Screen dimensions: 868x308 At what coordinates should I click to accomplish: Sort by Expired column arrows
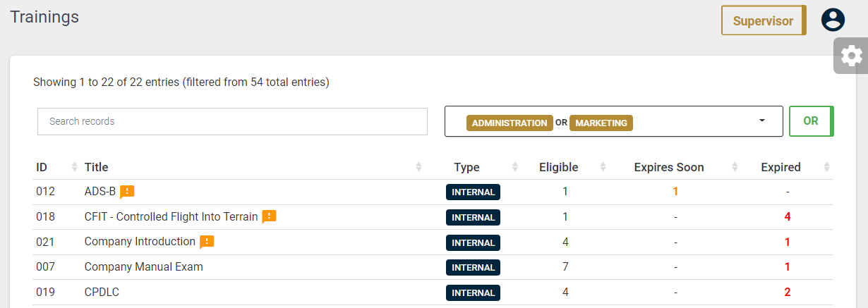tap(827, 167)
